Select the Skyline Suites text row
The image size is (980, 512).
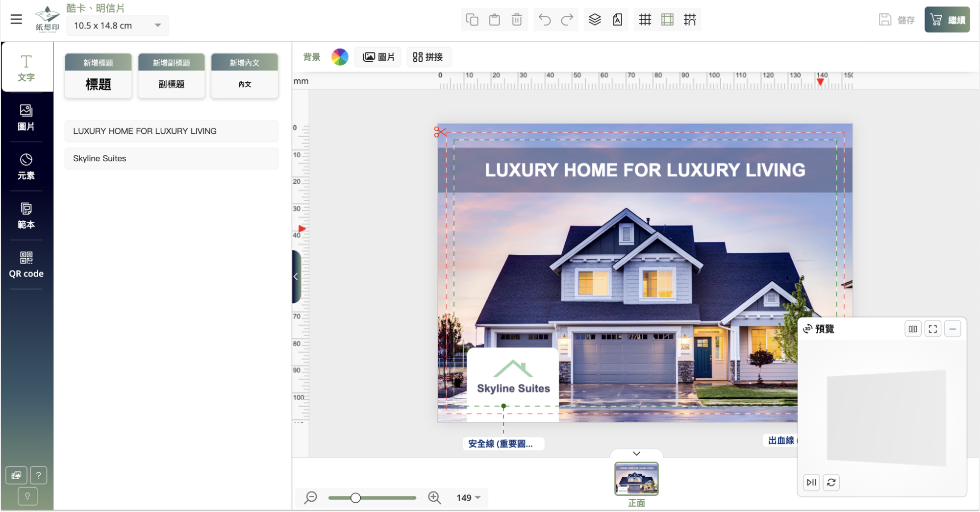(x=171, y=158)
